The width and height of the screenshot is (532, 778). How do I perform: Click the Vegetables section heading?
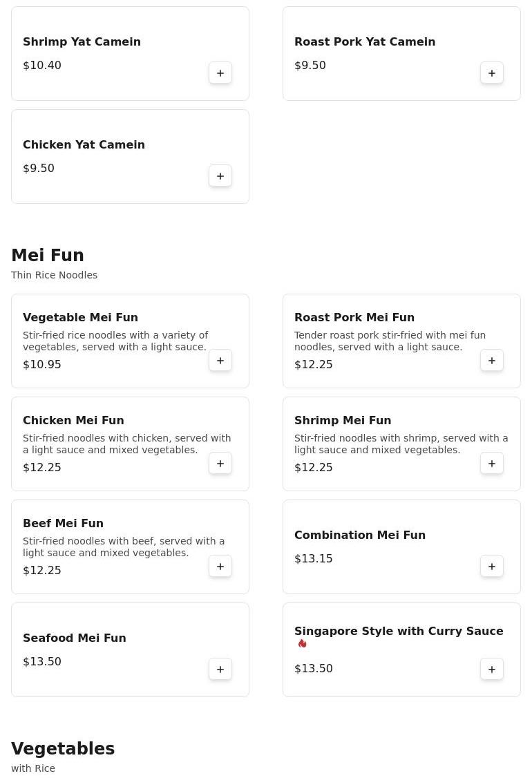[63, 749]
